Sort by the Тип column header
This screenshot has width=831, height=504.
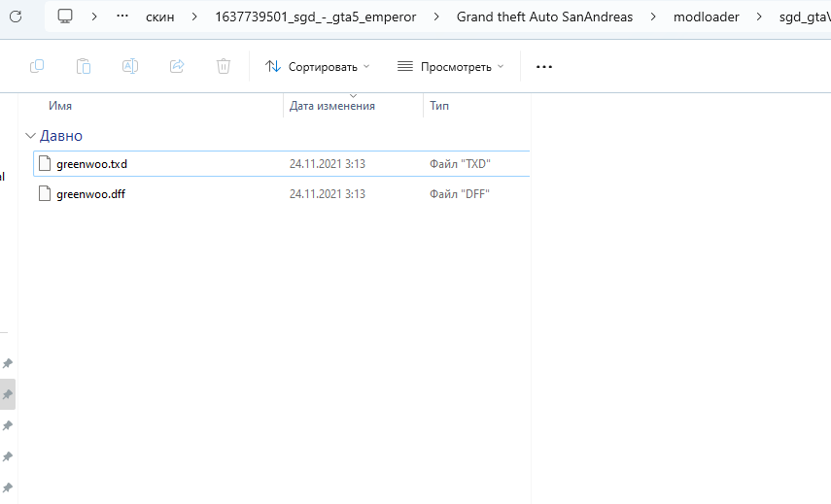[x=439, y=106]
